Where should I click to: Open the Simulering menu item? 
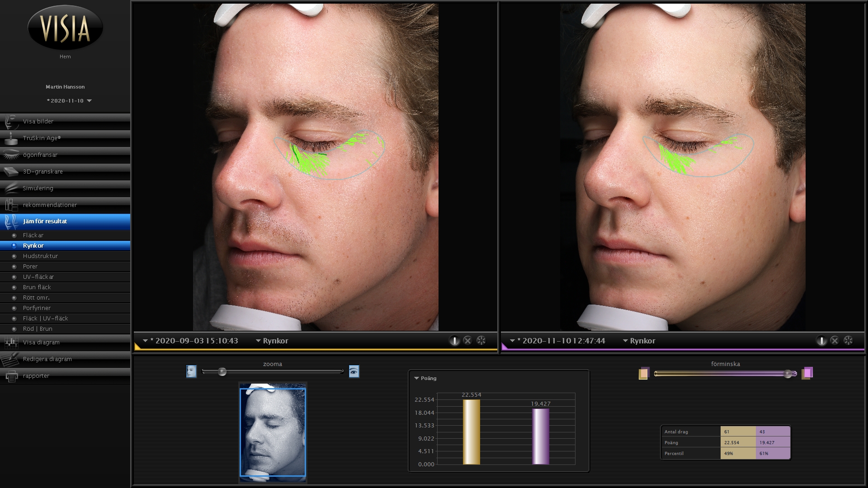pyautogui.click(x=38, y=188)
